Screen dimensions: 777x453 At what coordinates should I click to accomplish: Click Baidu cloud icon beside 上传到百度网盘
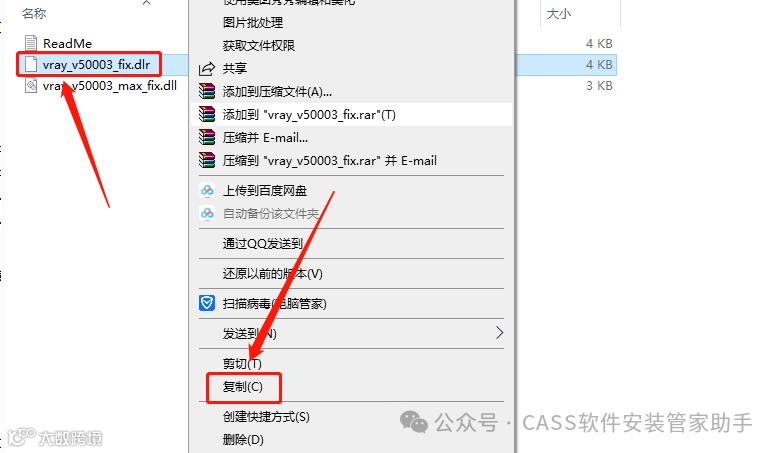pos(207,190)
